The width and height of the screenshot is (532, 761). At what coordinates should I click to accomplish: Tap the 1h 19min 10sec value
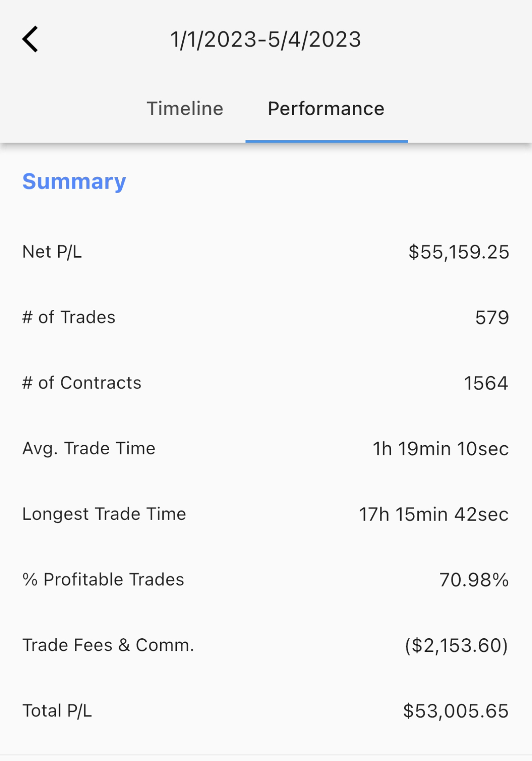point(441,449)
